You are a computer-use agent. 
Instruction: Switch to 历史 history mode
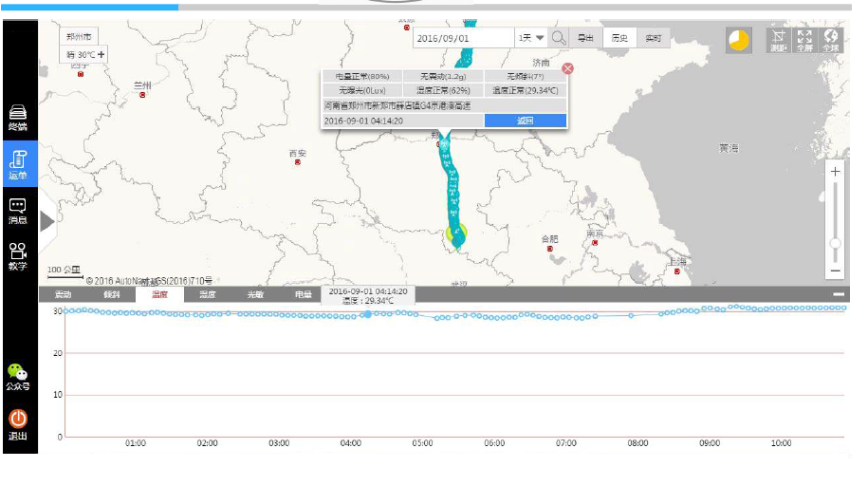pyautogui.click(x=619, y=38)
